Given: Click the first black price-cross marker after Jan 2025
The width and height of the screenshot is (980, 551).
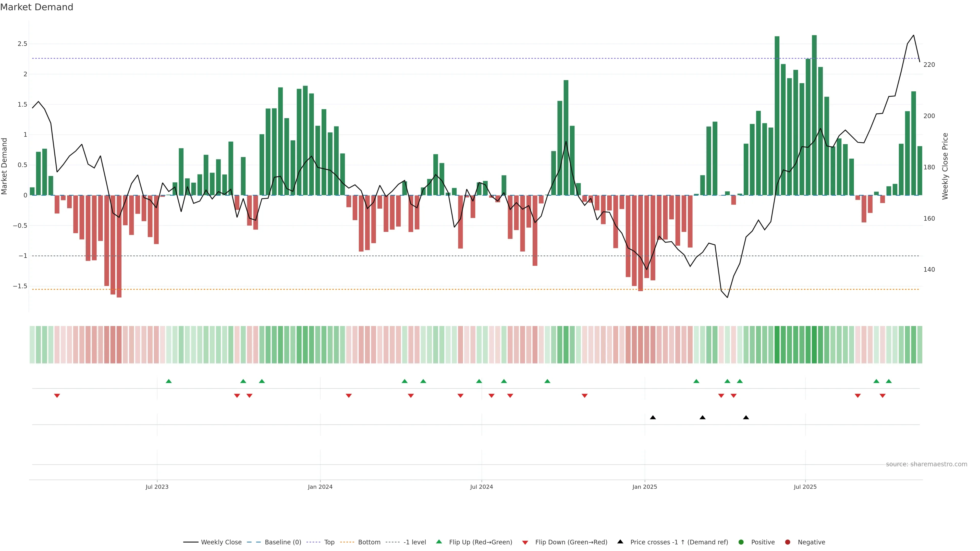Looking at the screenshot, I should point(653,418).
